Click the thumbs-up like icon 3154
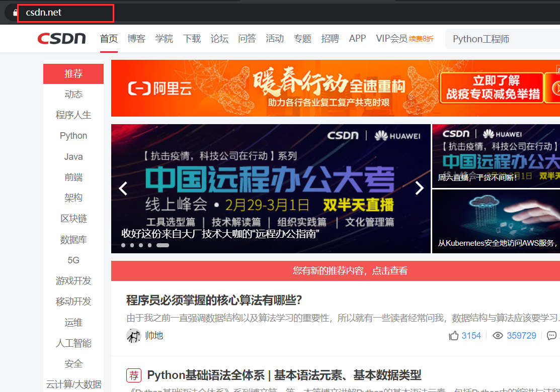 pos(453,336)
